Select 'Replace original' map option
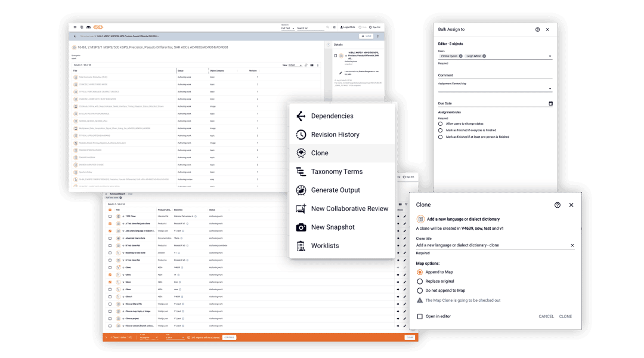The width and height of the screenshot is (644, 358). [x=420, y=281]
